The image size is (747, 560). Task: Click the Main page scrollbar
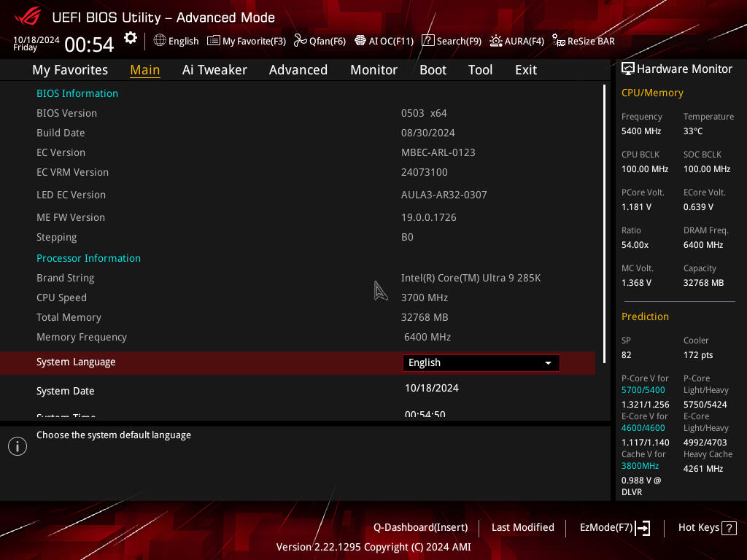coord(604,224)
